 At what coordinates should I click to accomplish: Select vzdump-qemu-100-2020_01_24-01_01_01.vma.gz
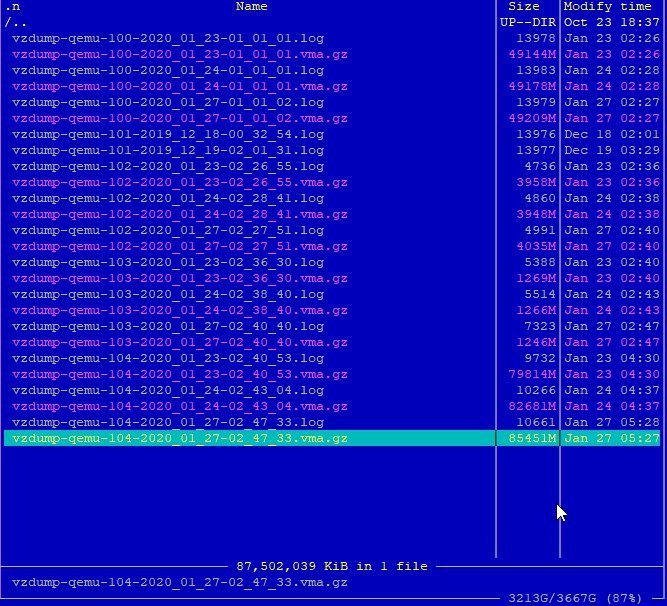coord(180,86)
